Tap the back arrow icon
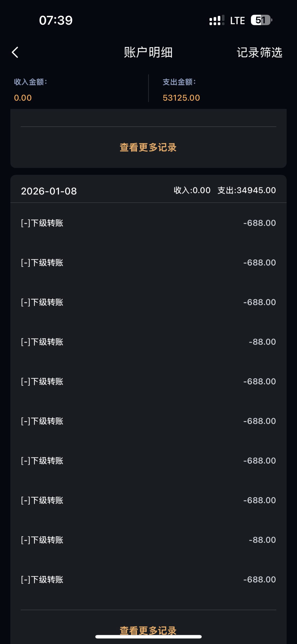Screen dimensions: 297x644 pyautogui.click(x=15, y=52)
